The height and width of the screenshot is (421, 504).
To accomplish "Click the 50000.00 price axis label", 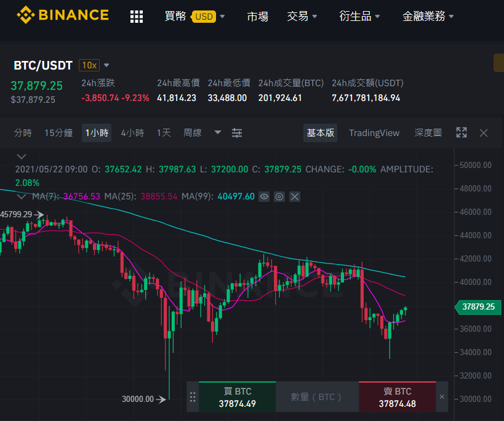I will (476, 165).
